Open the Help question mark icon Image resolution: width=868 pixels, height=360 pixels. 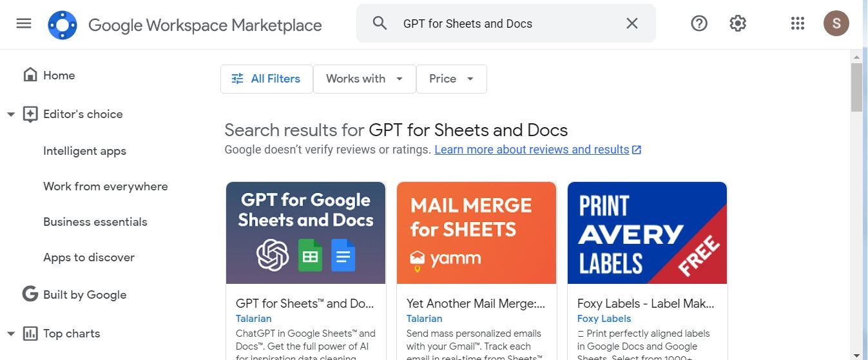click(x=699, y=24)
